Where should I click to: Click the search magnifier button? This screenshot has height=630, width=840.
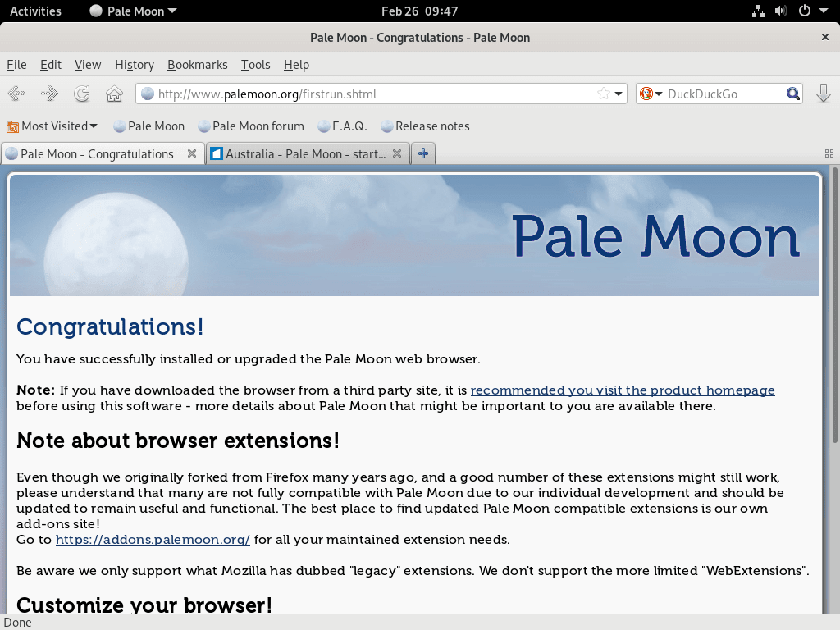coord(793,94)
